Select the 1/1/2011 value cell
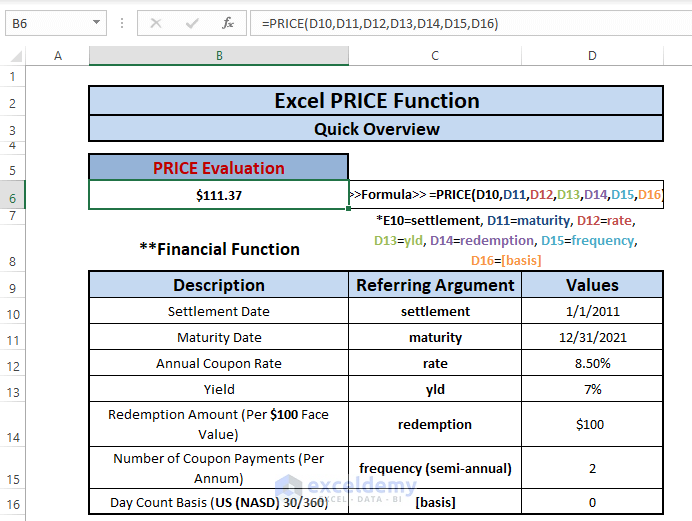The image size is (692, 521). tap(592, 311)
